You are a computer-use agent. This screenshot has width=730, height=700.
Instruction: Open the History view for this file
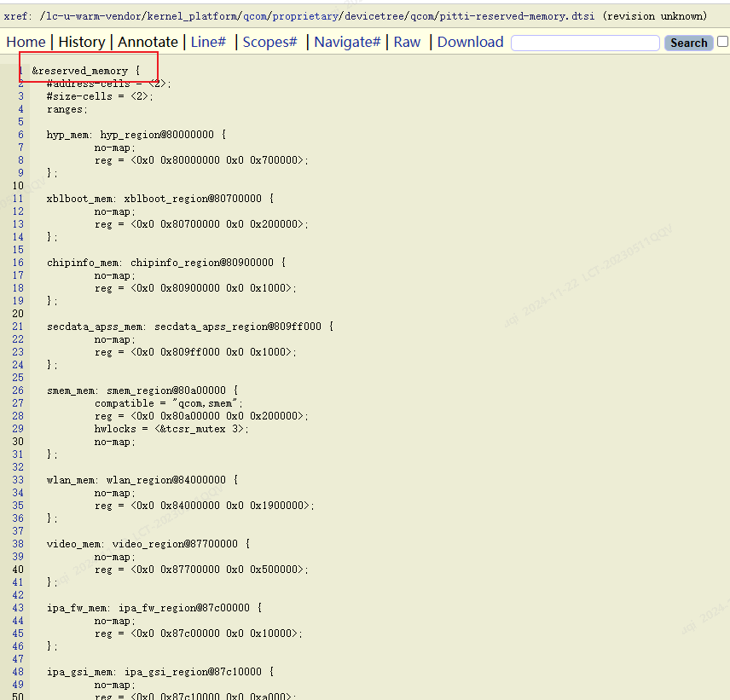coord(82,42)
